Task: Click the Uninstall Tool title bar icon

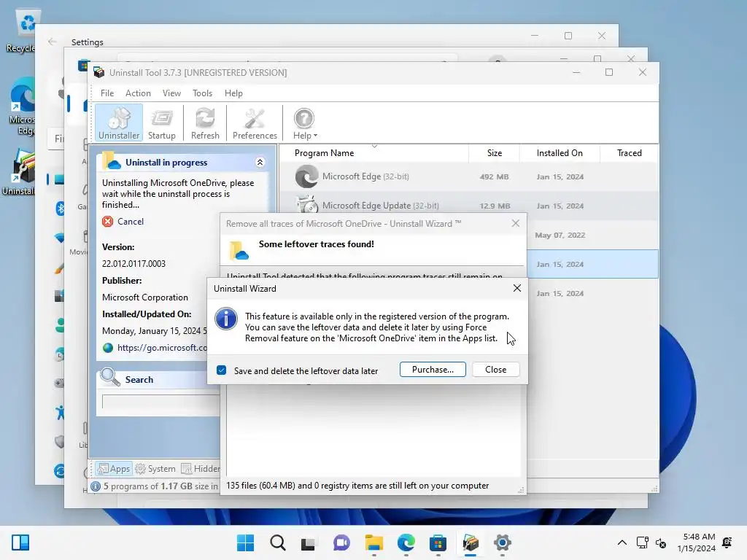Action: tap(99, 72)
